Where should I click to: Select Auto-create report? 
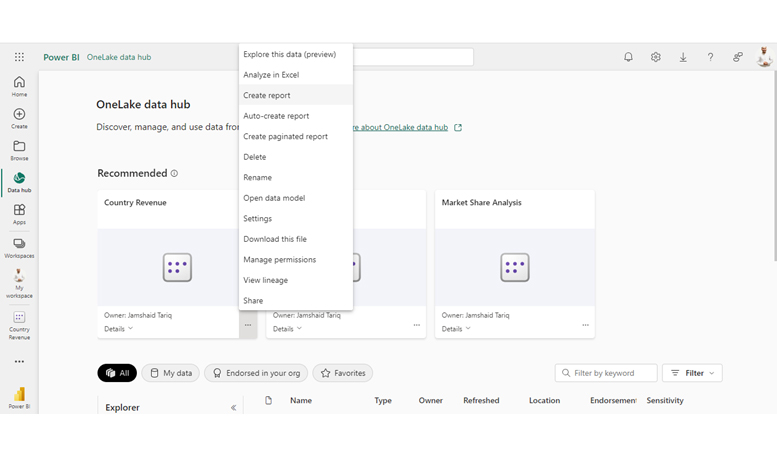pos(296,116)
